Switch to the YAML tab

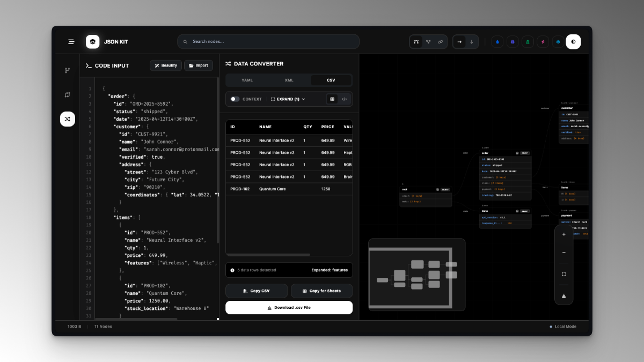pos(247,79)
